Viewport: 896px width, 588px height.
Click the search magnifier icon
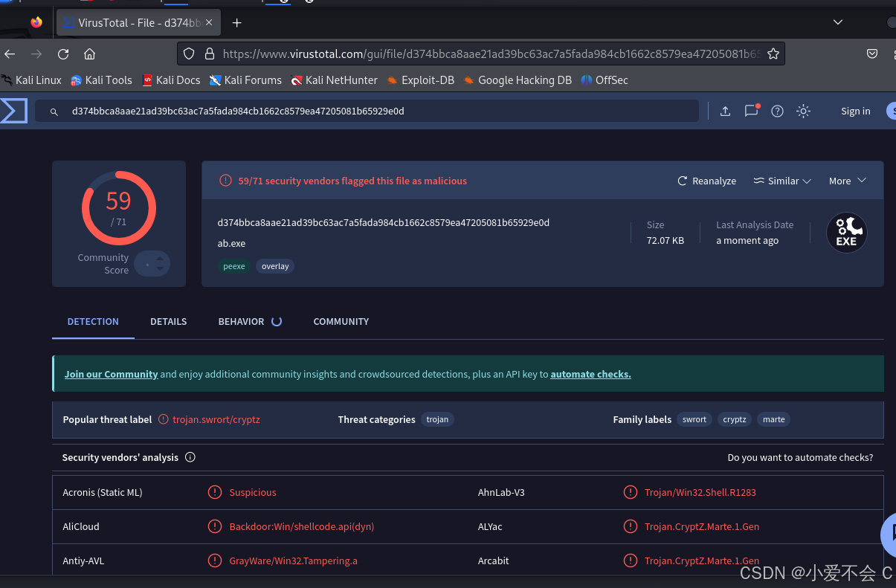pyautogui.click(x=54, y=112)
